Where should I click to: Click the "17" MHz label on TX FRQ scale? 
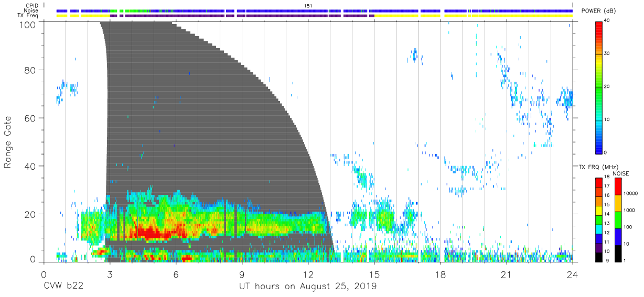[x=608, y=186]
